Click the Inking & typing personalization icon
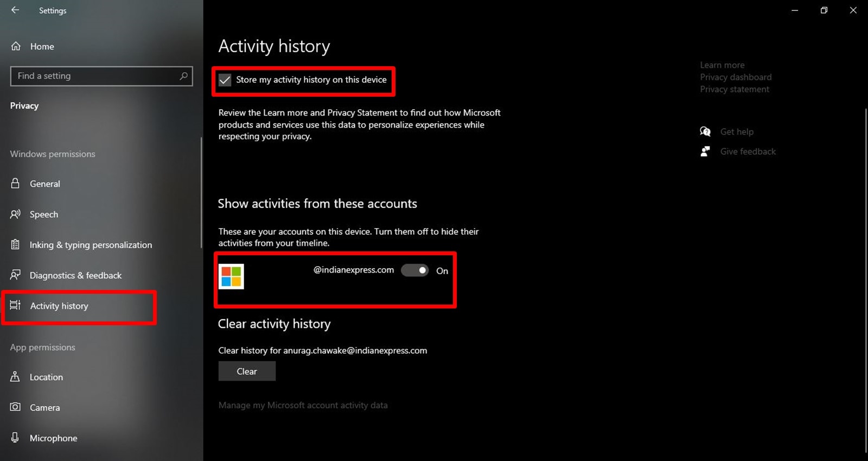868x461 pixels. (x=15, y=244)
